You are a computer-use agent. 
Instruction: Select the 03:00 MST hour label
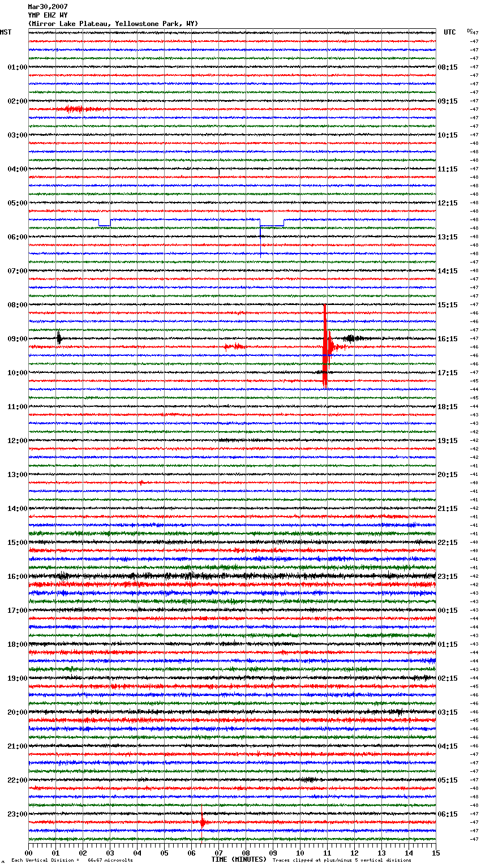tap(18, 135)
